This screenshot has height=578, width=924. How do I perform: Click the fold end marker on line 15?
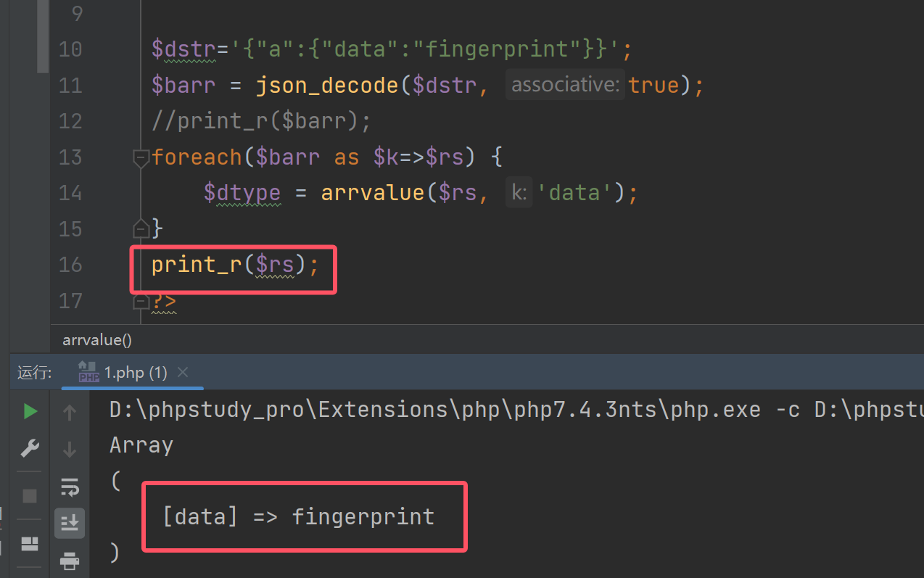141,229
